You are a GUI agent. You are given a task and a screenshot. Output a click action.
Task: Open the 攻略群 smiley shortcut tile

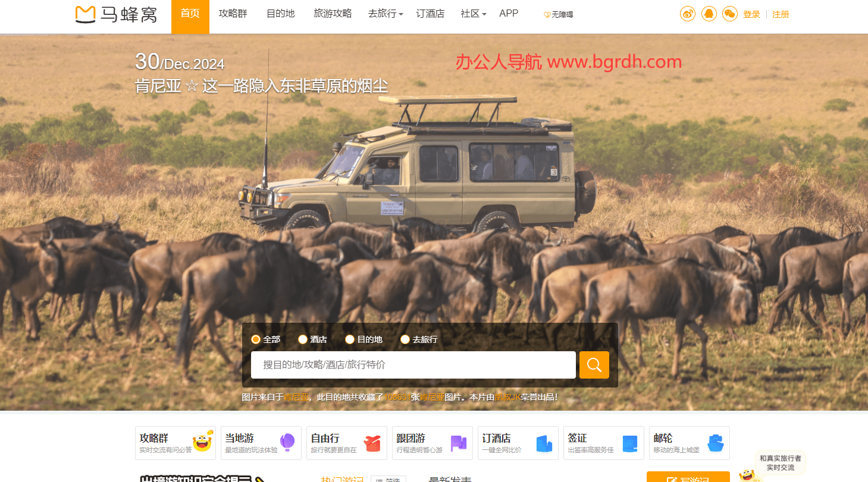175,443
